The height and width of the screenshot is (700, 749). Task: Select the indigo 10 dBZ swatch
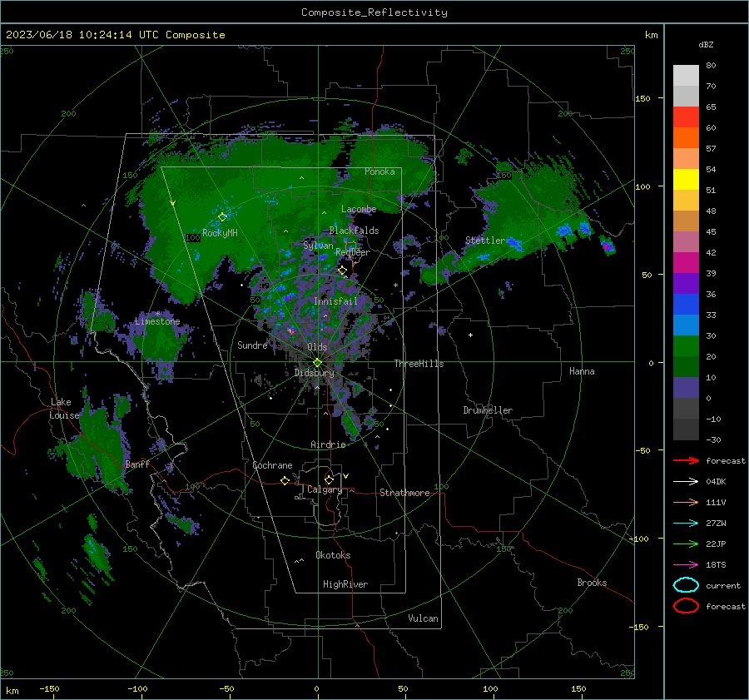click(686, 387)
